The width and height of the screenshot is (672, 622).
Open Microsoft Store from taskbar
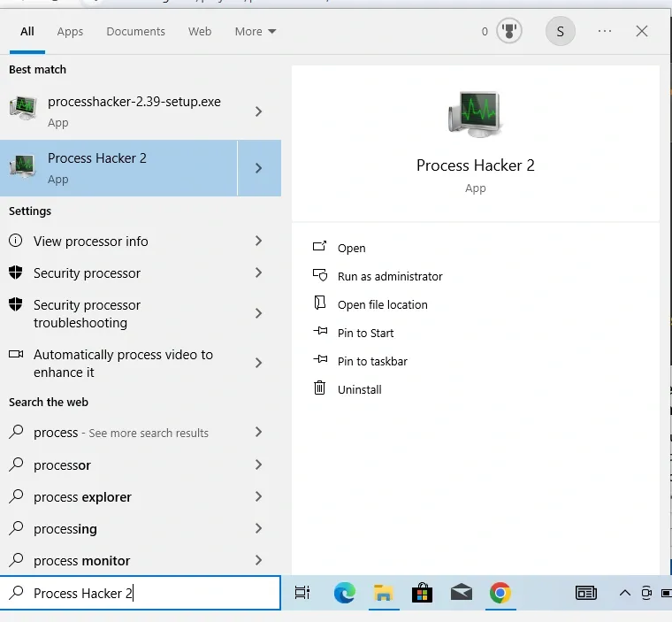coord(422,593)
